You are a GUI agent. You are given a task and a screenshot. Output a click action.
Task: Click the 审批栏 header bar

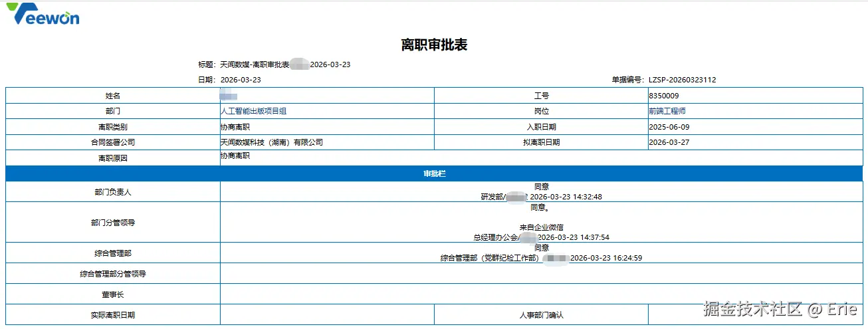[x=434, y=173]
